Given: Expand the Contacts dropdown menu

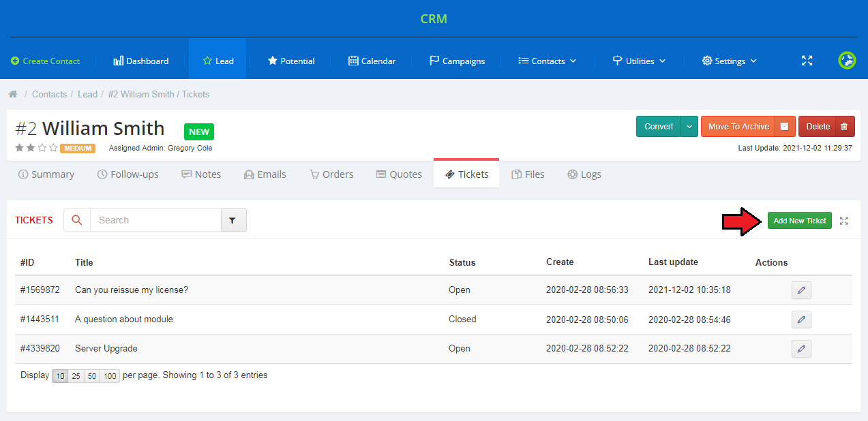Looking at the screenshot, I should click(x=548, y=61).
